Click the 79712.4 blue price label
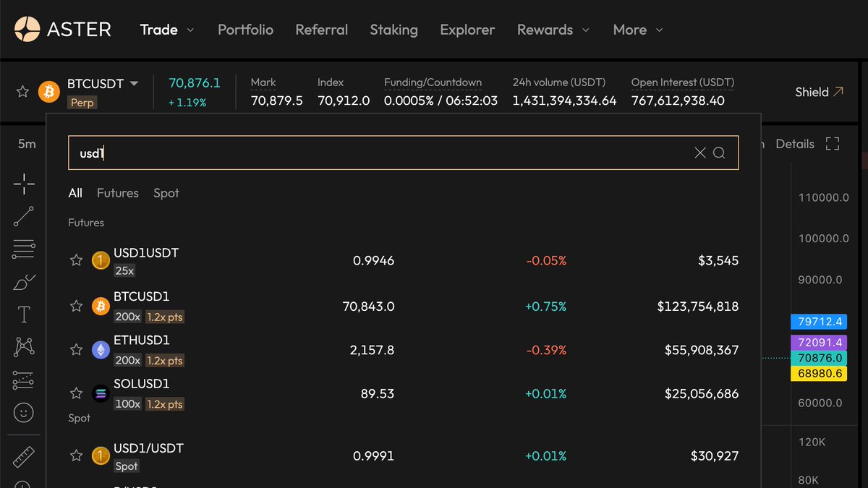 [x=819, y=322]
